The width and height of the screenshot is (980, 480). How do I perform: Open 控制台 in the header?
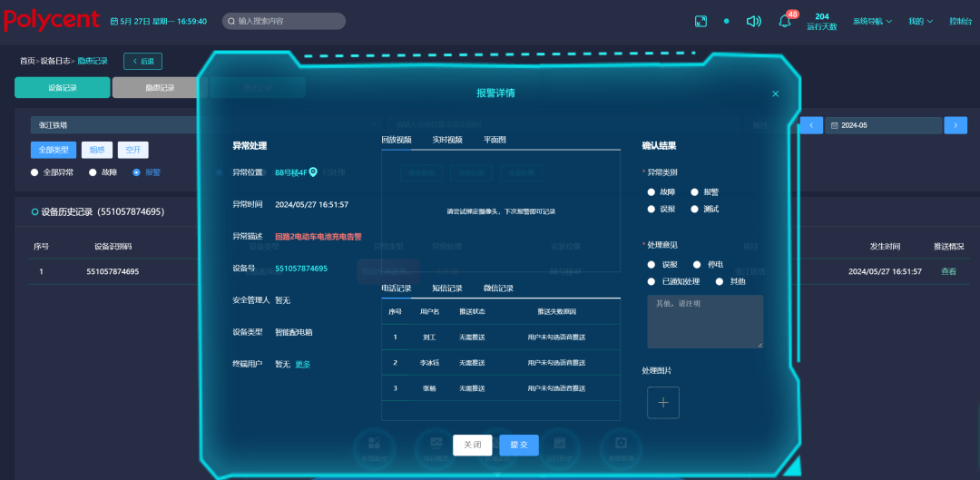[x=961, y=21]
